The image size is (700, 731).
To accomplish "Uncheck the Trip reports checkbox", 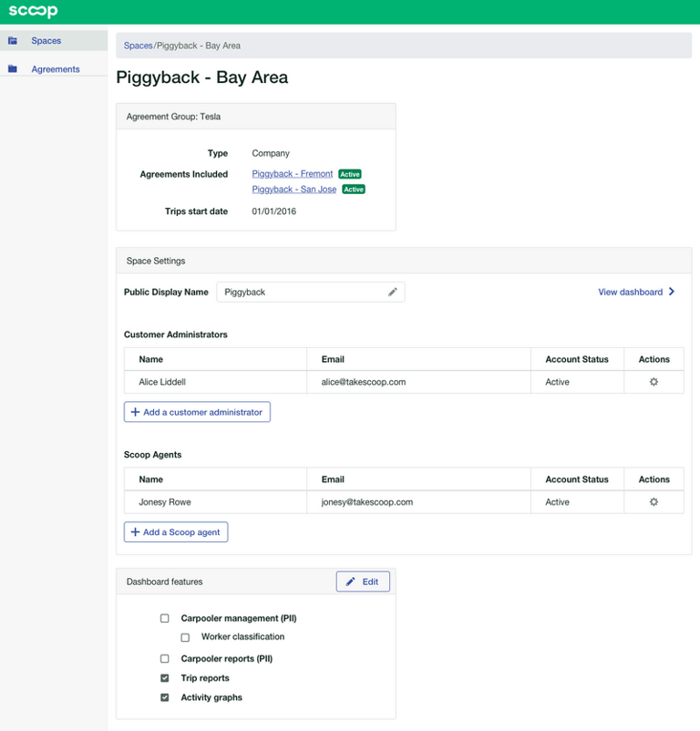I will click(165, 678).
